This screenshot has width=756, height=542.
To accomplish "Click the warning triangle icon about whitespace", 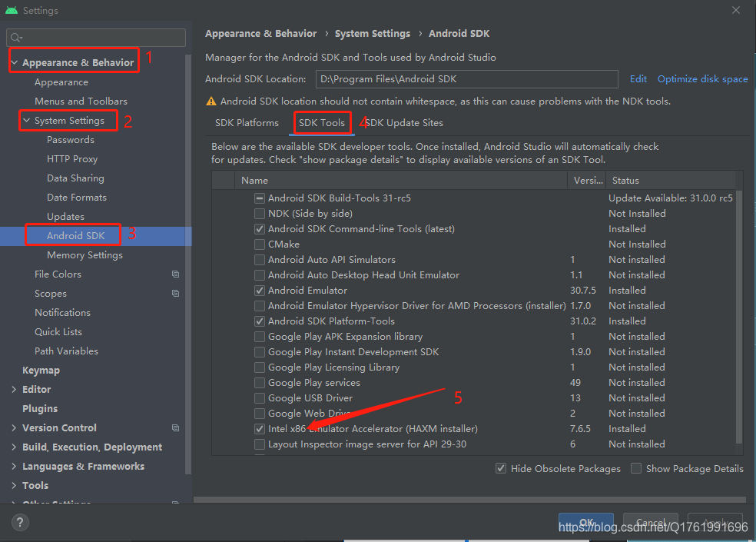I will pos(211,101).
